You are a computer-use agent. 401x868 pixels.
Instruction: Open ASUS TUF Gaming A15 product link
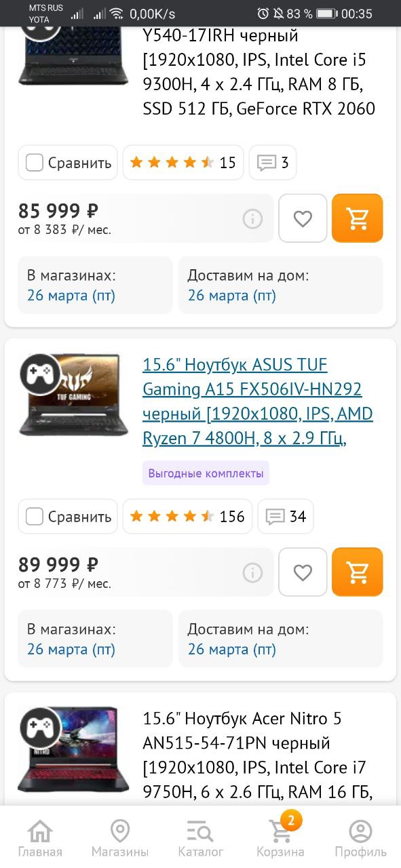point(258,401)
